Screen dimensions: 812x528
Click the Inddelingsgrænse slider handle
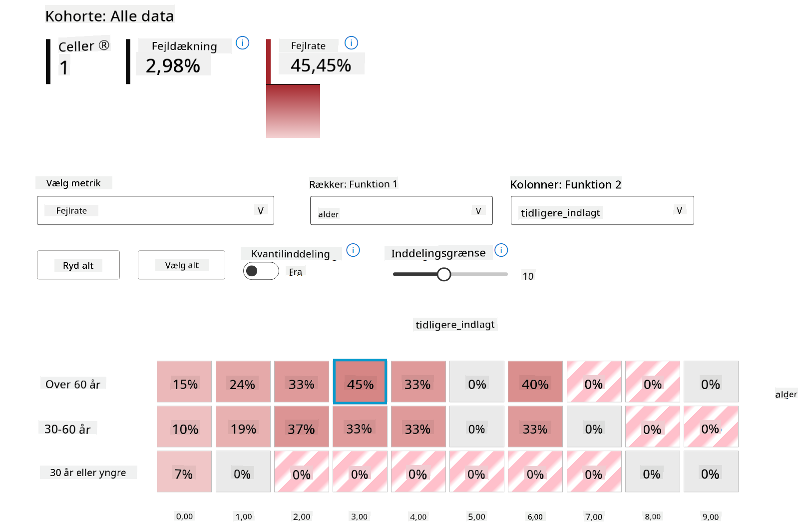443,274
